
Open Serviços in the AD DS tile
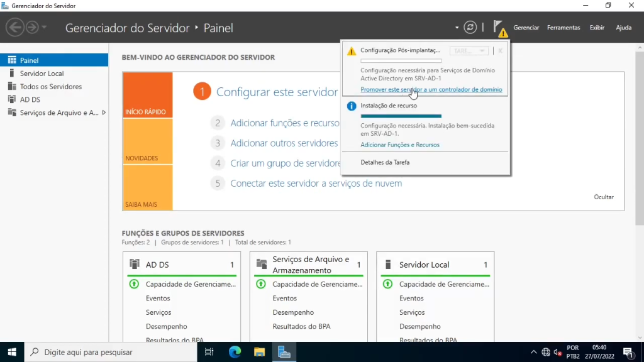point(158,312)
